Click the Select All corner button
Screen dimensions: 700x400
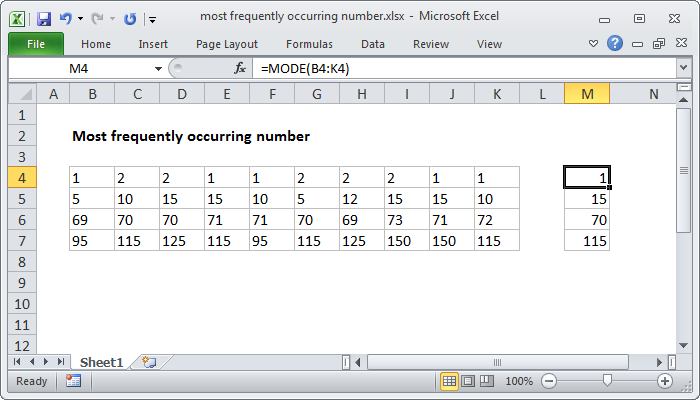point(23,94)
